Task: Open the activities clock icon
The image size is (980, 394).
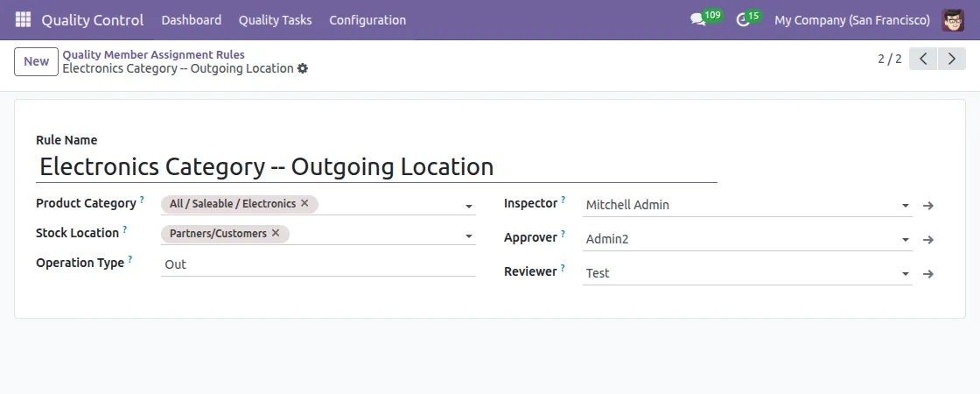Action: click(x=743, y=19)
